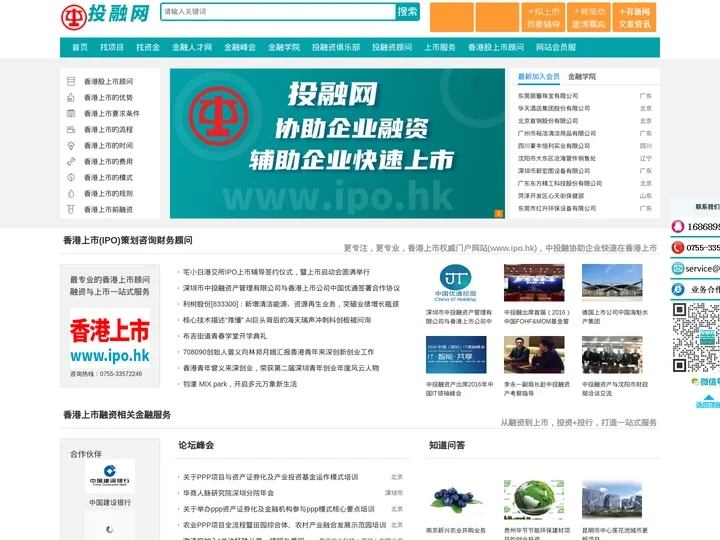Screen dimensions: 720x540
Task: Open member 北京首钢股份有限公司
Action: (x=548, y=121)
